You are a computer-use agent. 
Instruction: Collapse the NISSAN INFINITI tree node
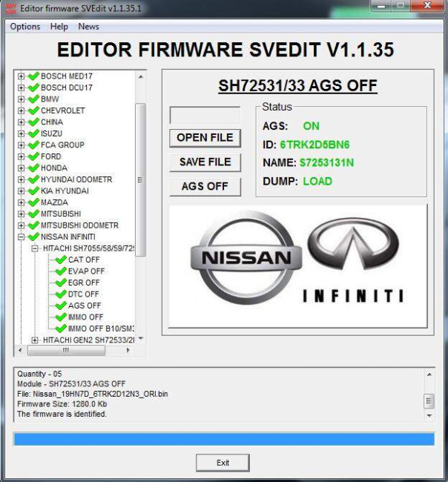click(21, 237)
